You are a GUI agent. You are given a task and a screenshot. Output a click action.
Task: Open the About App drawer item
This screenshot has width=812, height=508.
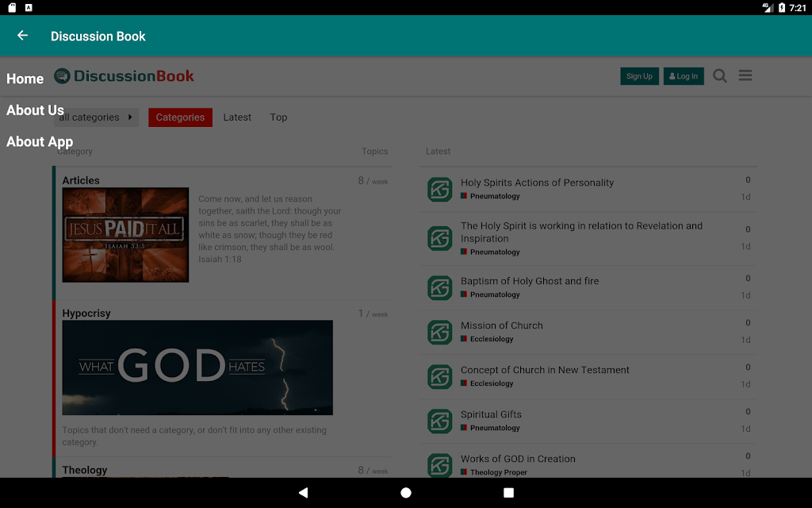(40, 142)
